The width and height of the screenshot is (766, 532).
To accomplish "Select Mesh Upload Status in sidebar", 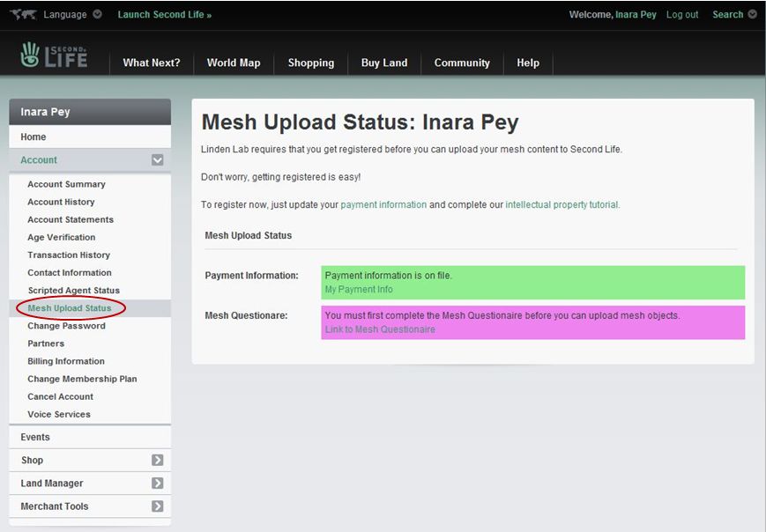I will pos(70,308).
